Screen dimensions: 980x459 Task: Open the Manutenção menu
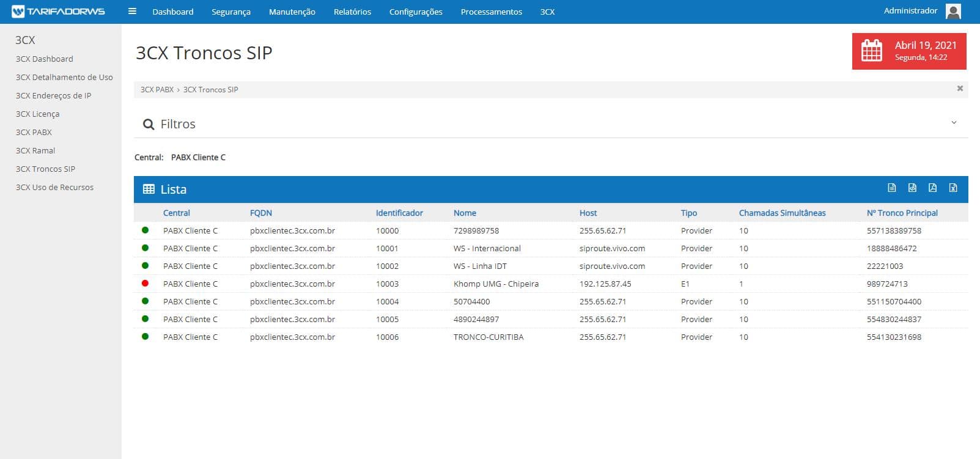point(292,12)
